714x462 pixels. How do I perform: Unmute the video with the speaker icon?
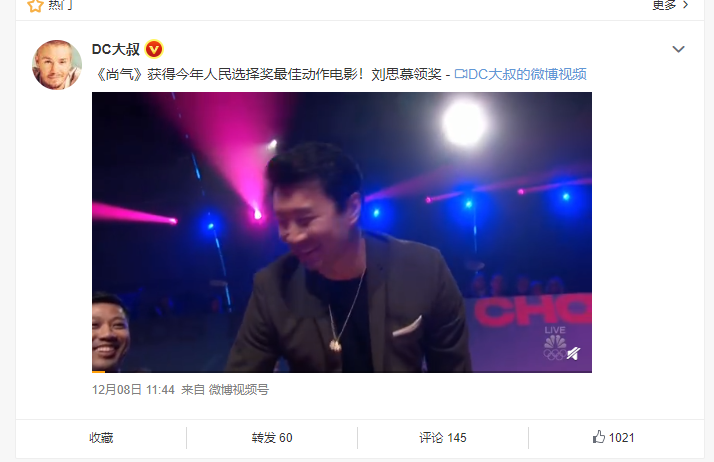pos(573,353)
